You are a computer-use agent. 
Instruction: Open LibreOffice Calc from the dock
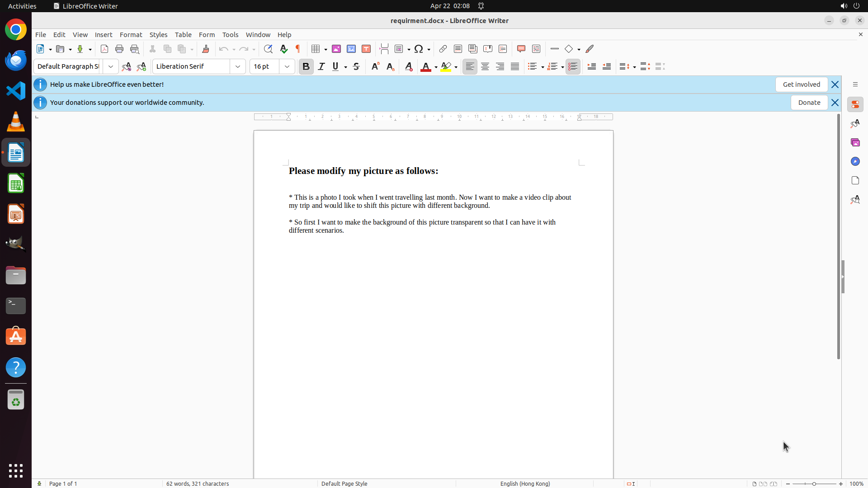tap(16, 183)
